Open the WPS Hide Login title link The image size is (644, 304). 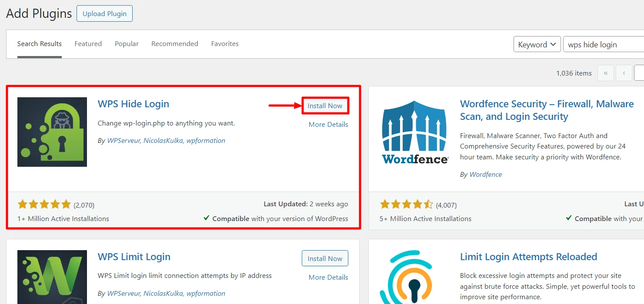tap(133, 104)
